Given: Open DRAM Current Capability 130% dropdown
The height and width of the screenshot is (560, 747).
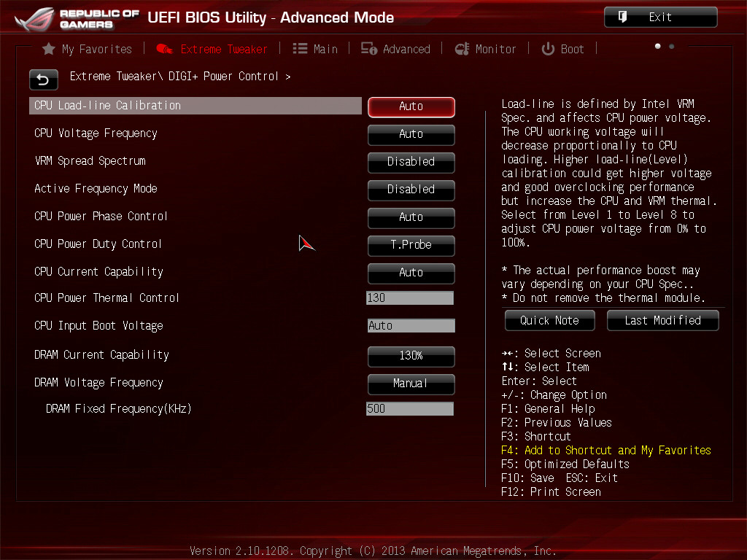Looking at the screenshot, I should tap(411, 356).
